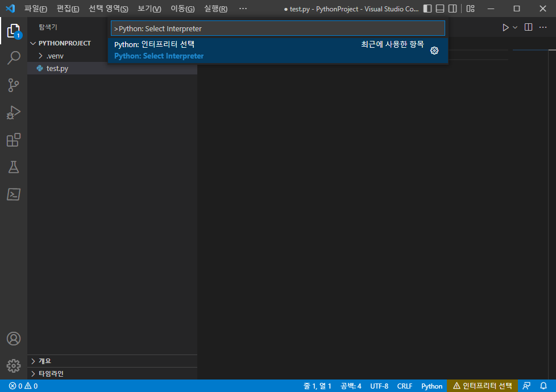Configure keybinding gear for Select Interpreter command
The width and height of the screenshot is (556, 392).
[434, 51]
